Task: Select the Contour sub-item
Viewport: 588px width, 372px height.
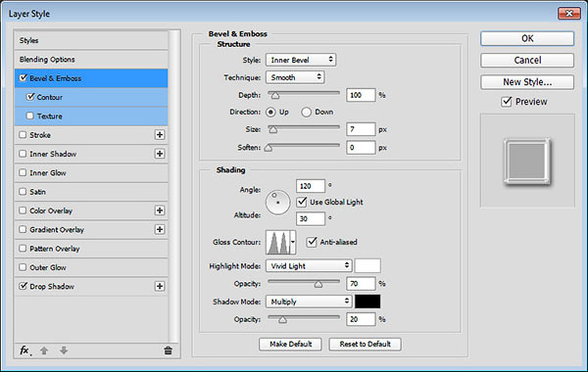Action: pos(91,97)
